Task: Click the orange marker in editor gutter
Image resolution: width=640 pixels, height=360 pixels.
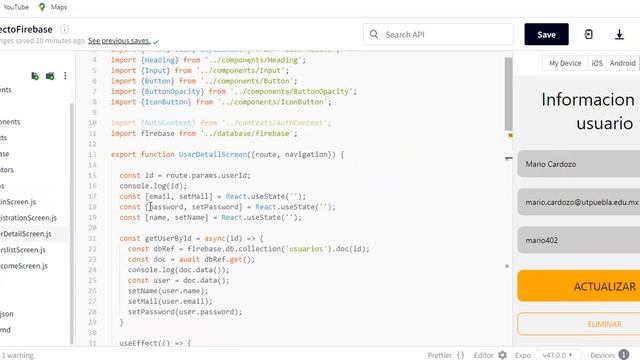Action: point(510,135)
